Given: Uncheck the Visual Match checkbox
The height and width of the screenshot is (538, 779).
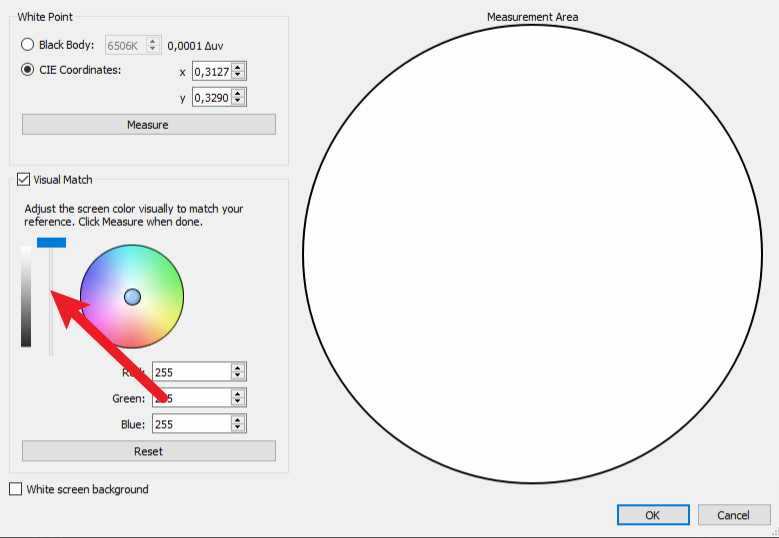Looking at the screenshot, I should tap(23, 180).
